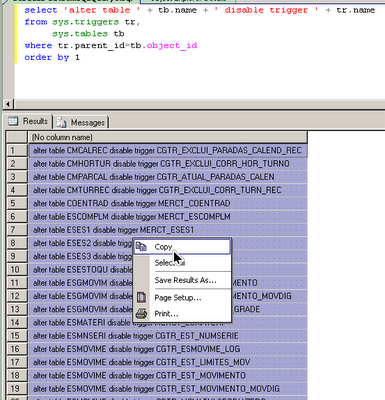Select row header number 10
The height and width of the screenshot is (400, 385).
coord(17,269)
